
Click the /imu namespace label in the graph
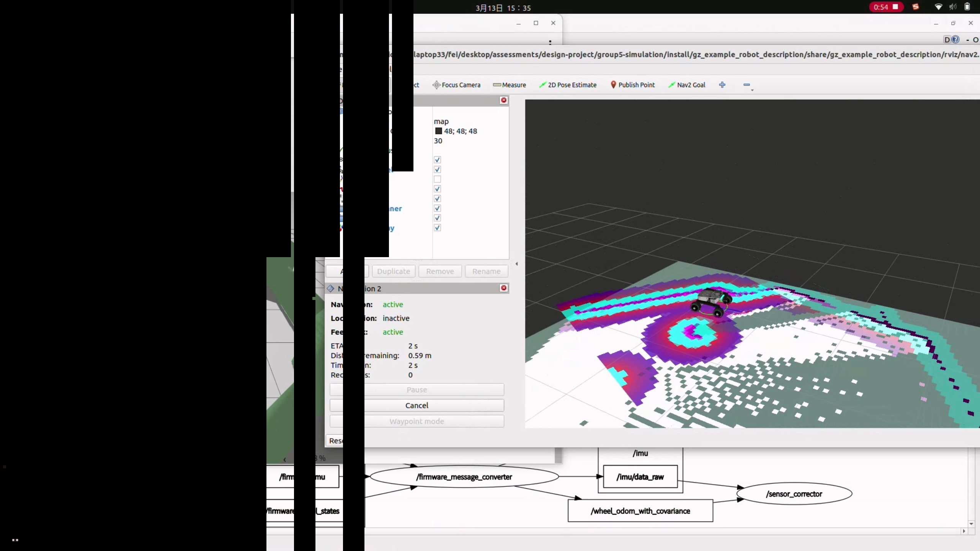pyautogui.click(x=640, y=453)
